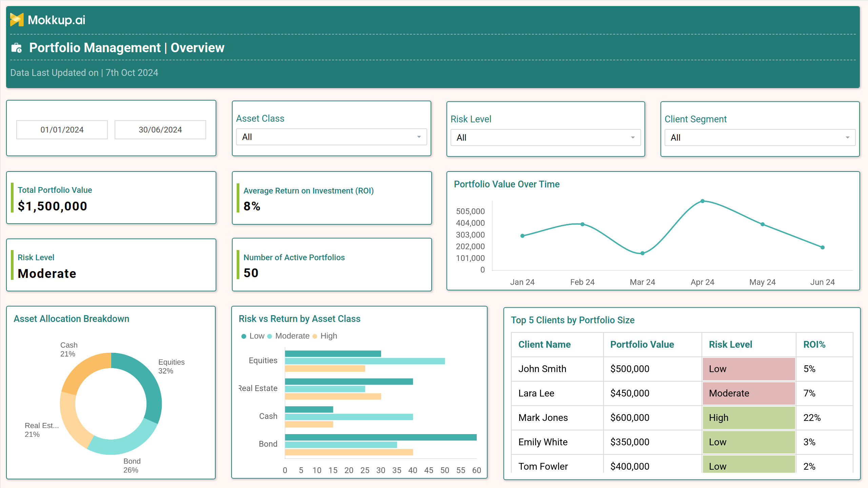Screen dimensions: 868x488
Task: Click the Asset Allocation Breakdown title
Action: [x=71, y=319]
